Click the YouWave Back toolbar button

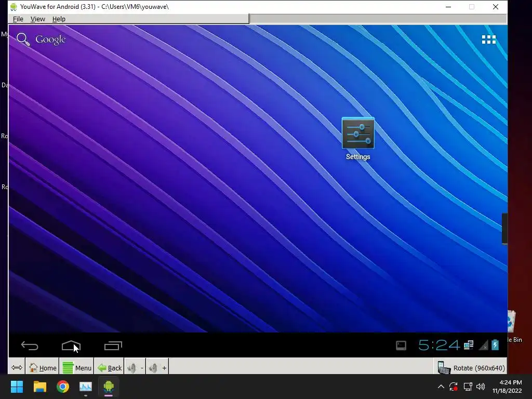[x=109, y=368]
